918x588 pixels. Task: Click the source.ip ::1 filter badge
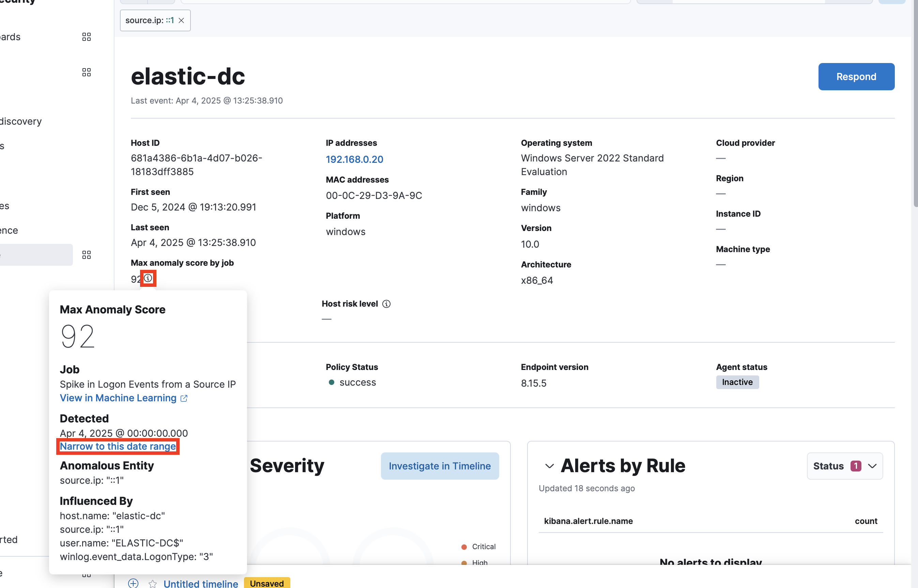click(x=149, y=21)
